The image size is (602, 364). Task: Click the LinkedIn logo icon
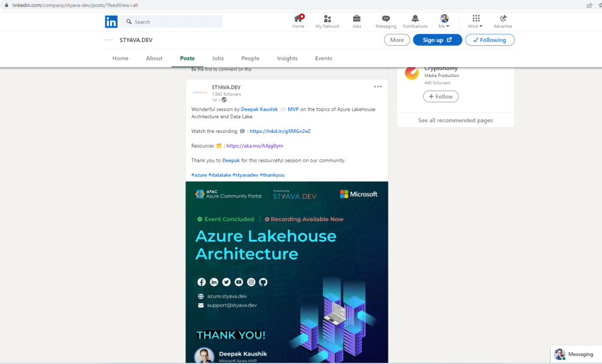[x=111, y=22]
